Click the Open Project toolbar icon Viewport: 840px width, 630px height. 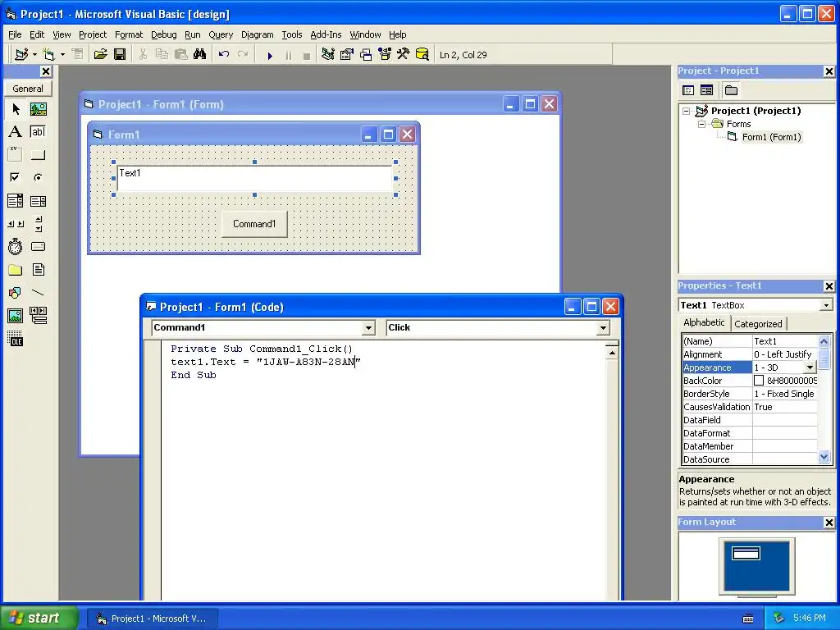pos(100,54)
